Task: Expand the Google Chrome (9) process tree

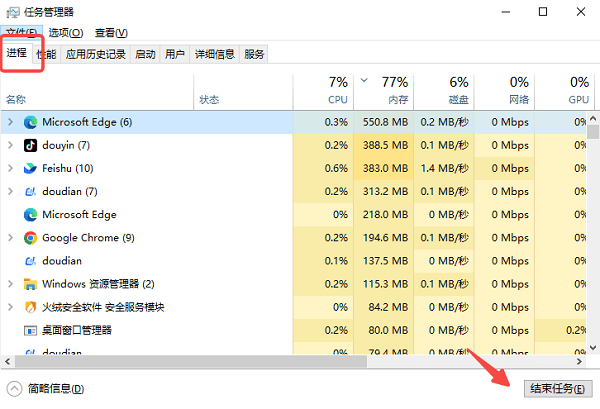Action: point(11,238)
